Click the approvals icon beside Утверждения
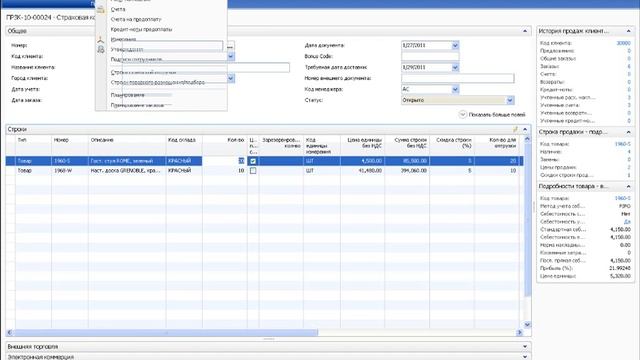The image size is (640, 360). [x=101, y=49]
